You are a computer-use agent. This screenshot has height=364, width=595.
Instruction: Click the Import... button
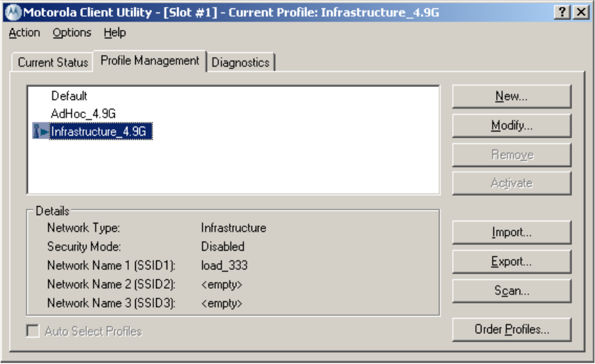[511, 232]
